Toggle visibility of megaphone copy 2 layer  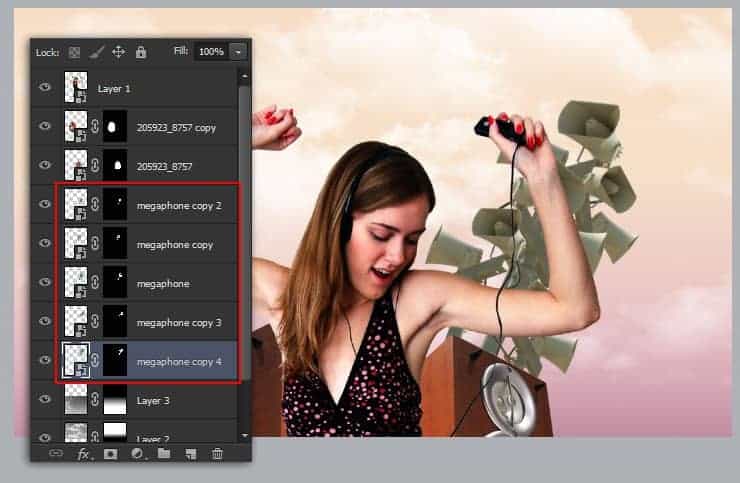tap(45, 204)
